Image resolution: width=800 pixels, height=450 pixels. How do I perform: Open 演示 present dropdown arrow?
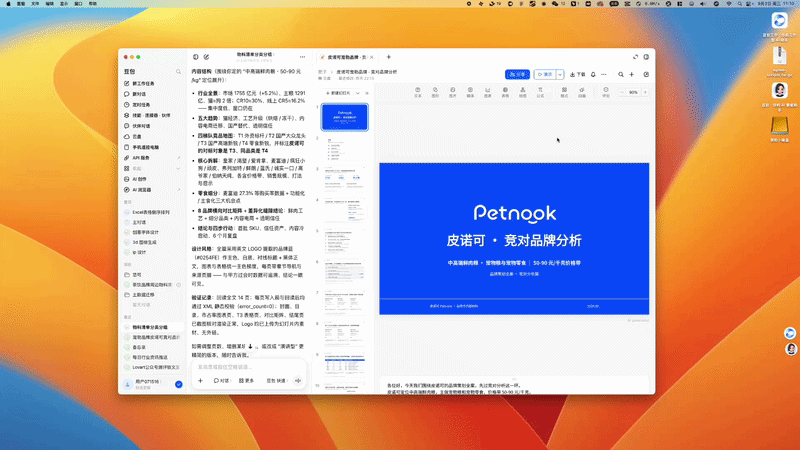point(560,74)
